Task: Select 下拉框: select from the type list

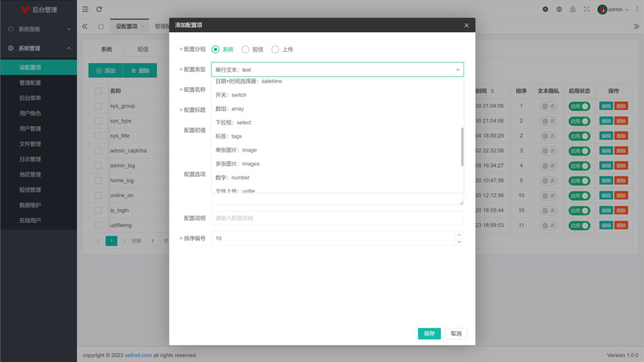Action: pos(233,123)
